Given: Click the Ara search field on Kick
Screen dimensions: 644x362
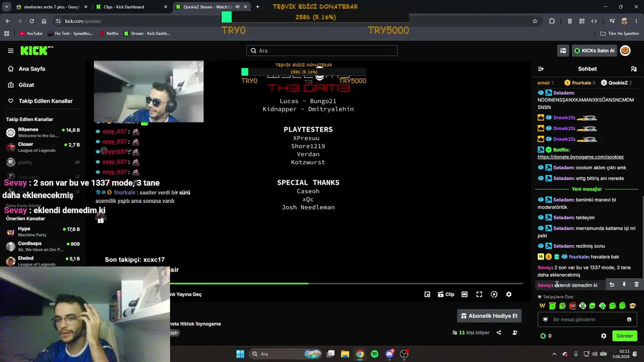Looking at the screenshot, I should coord(322,51).
